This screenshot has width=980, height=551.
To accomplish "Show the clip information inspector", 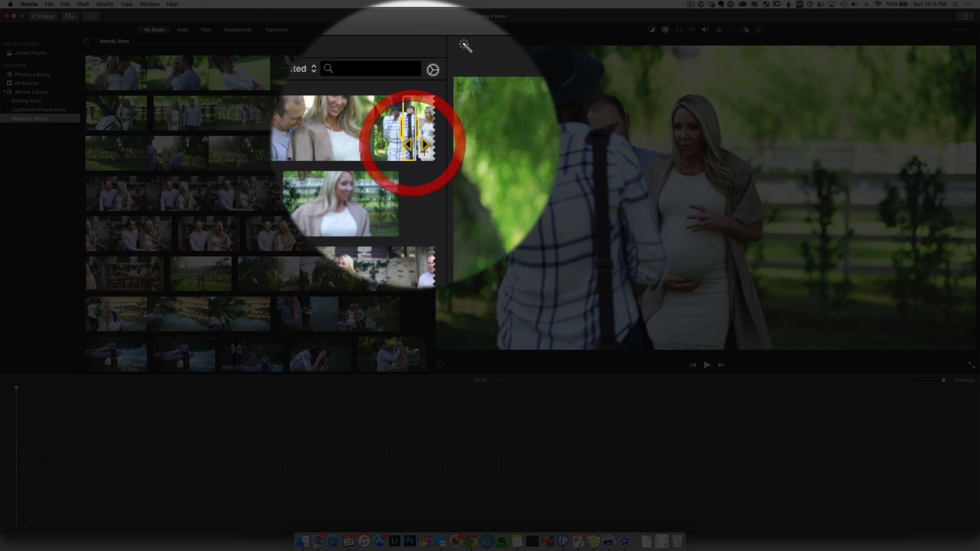I will click(x=759, y=30).
